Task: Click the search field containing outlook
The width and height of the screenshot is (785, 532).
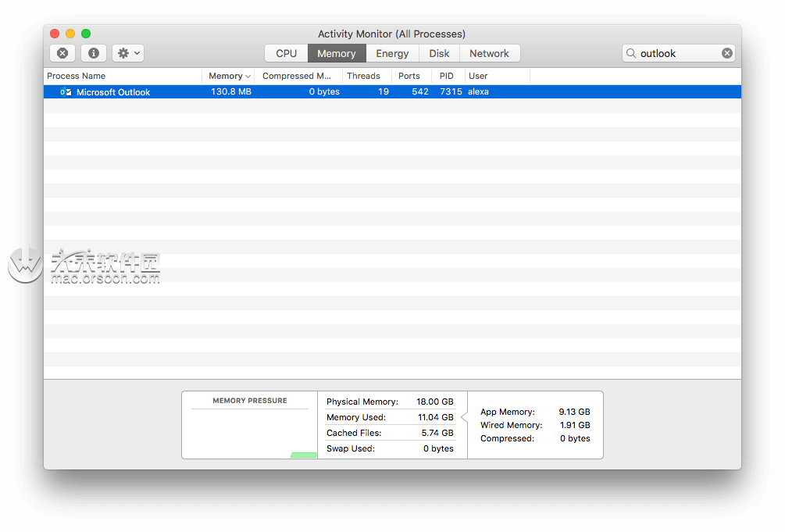Action: coord(678,53)
